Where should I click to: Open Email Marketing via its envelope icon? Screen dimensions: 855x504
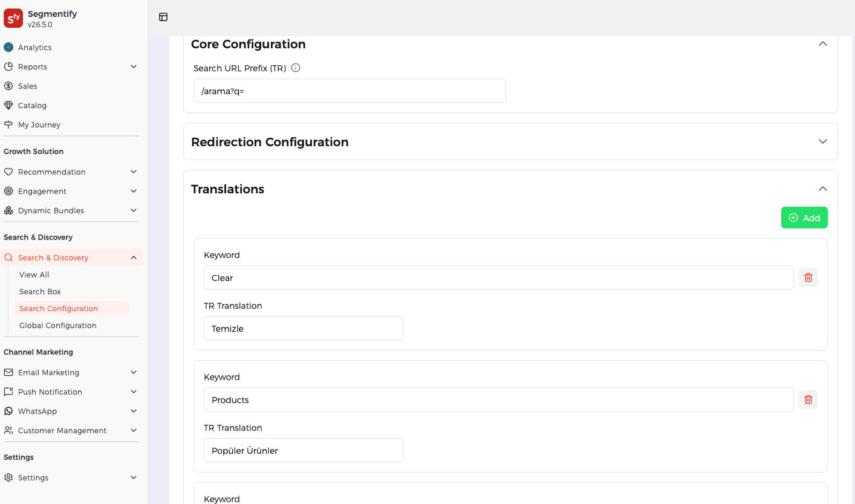point(8,372)
